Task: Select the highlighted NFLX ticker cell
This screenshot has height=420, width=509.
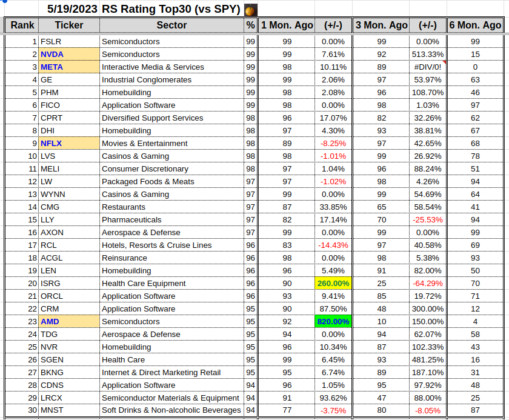Action: [x=69, y=143]
